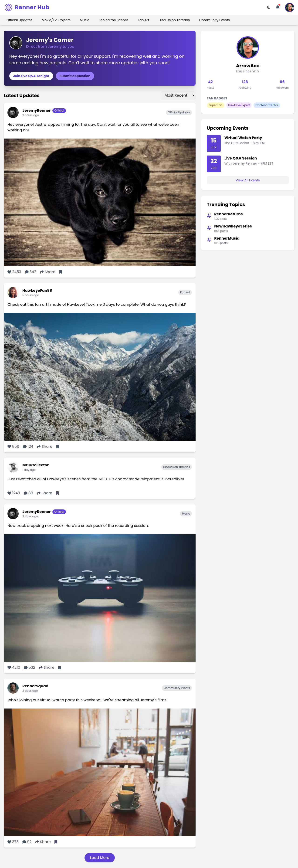The height and width of the screenshot is (868, 298).
Task: Bookmark HawkeyeFan88's fan art post
Action: click(x=57, y=447)
